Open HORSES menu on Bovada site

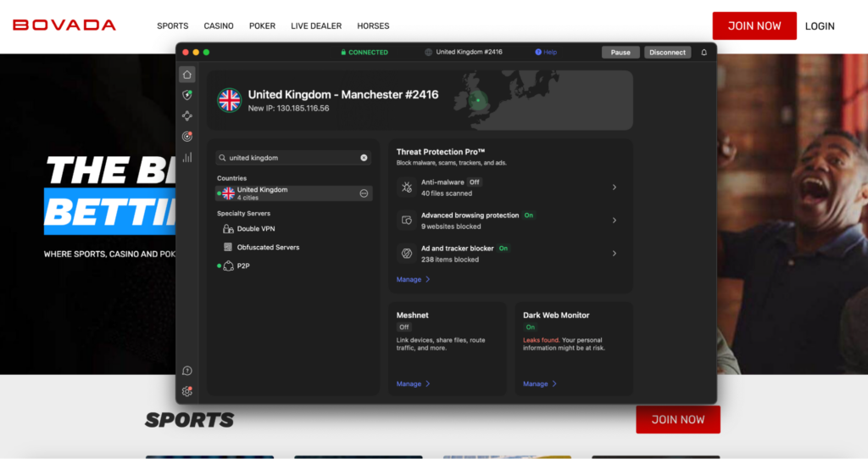[x=373, y=26]
